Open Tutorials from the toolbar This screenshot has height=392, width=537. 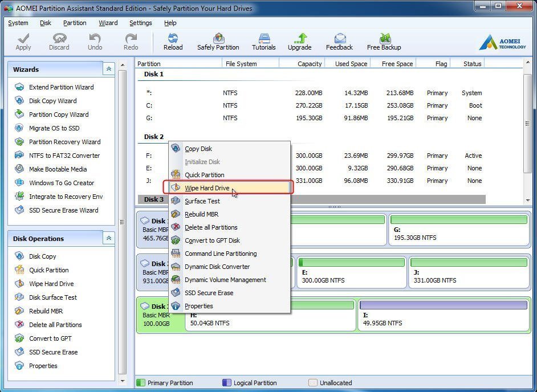pos(264,42)
